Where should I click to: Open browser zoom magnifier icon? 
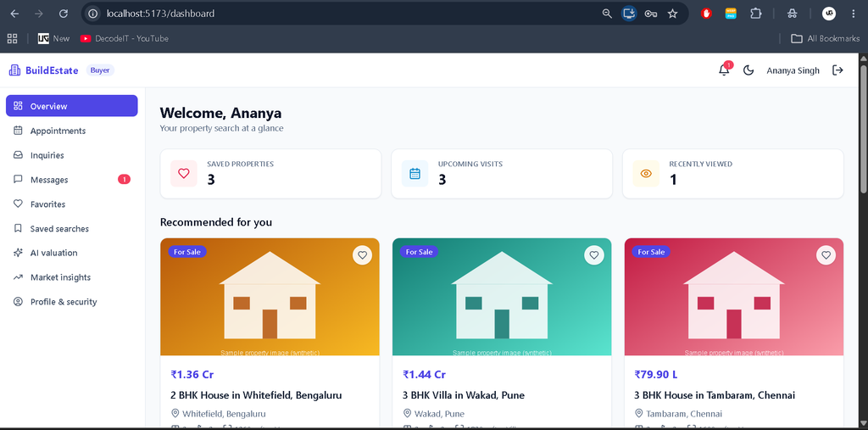[x=607, y=14]
